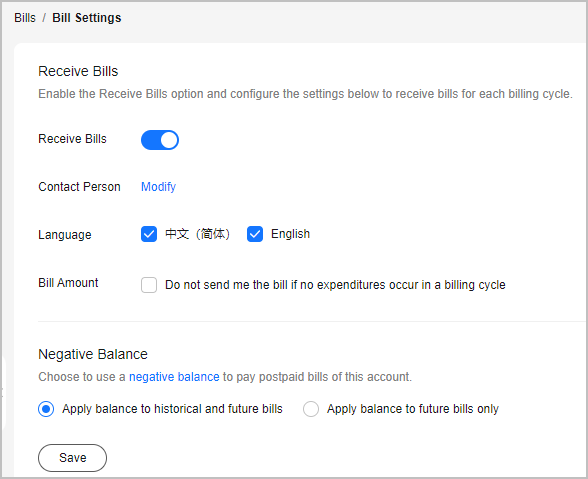Save the bill settings

72,458
